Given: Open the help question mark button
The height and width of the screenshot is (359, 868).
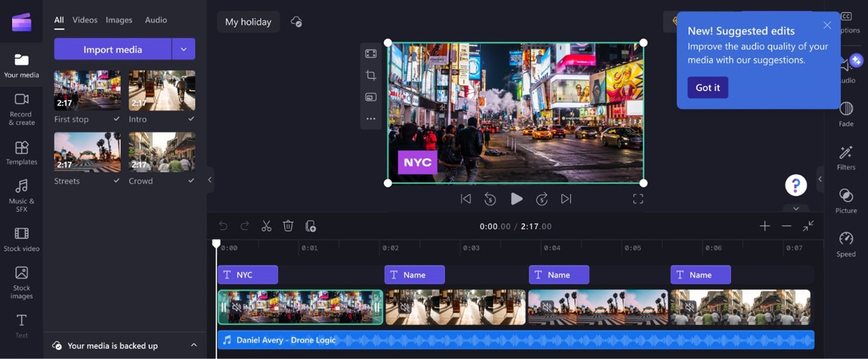Looking at the screenshot, I should point(796,185).
